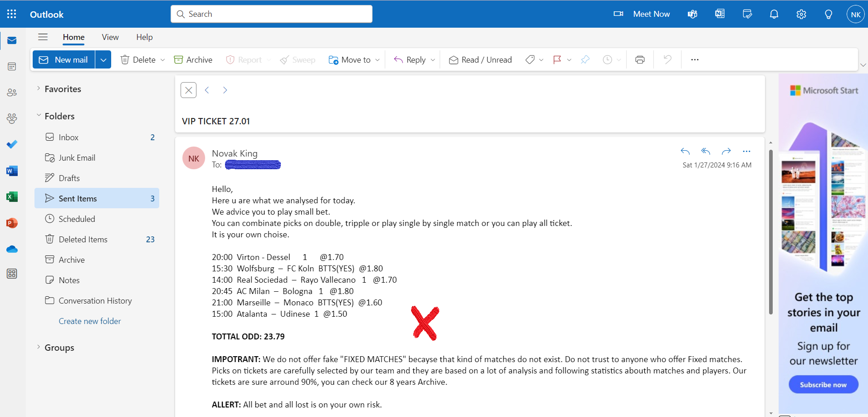Click Subscribe now in the ad
Viewport: 868px width, 417px height.
coord(823,384)
